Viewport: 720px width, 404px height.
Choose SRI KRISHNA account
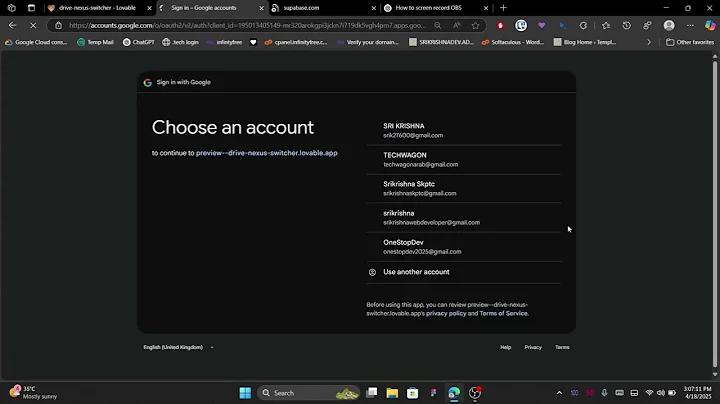(463, 130)
